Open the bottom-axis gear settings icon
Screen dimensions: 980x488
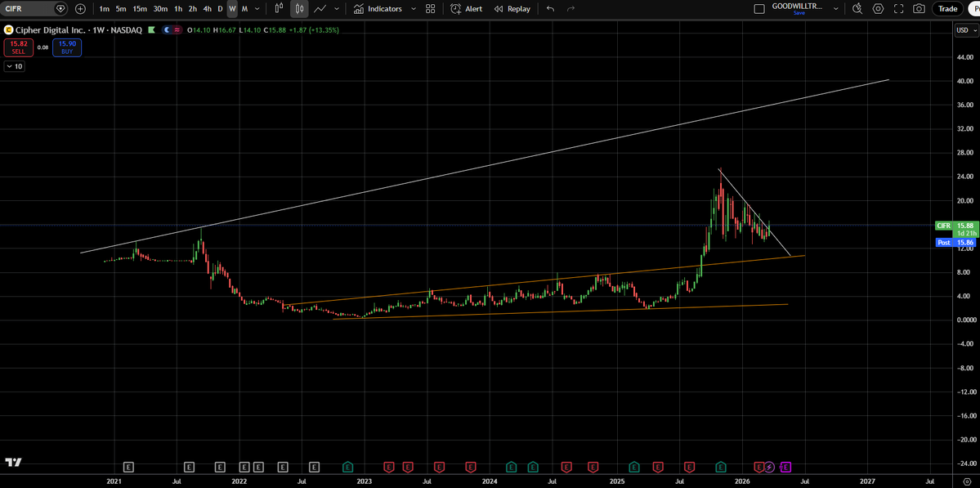coord(967,481)
